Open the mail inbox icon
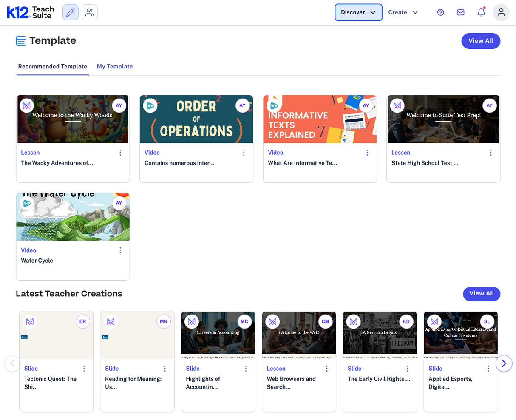Viewport: 516px width, 420px height. pos(460,12)
